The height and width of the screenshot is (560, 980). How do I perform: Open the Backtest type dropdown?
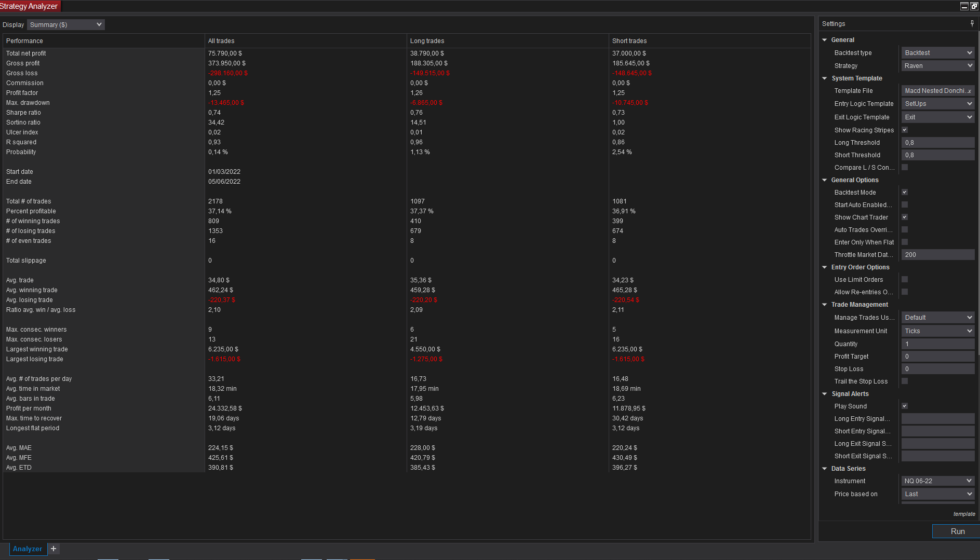pyautogui.click(x=938, y=53)
